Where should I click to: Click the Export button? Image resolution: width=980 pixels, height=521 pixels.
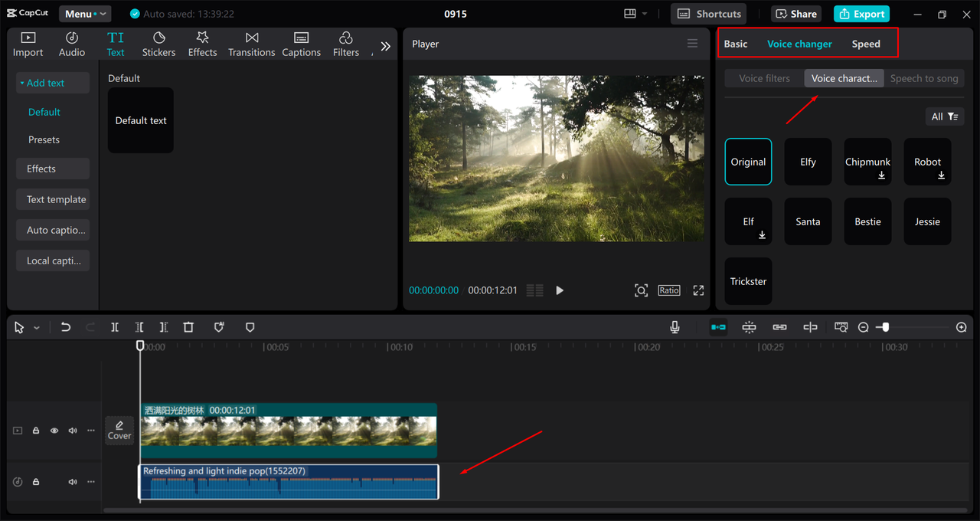coord(862,14)
